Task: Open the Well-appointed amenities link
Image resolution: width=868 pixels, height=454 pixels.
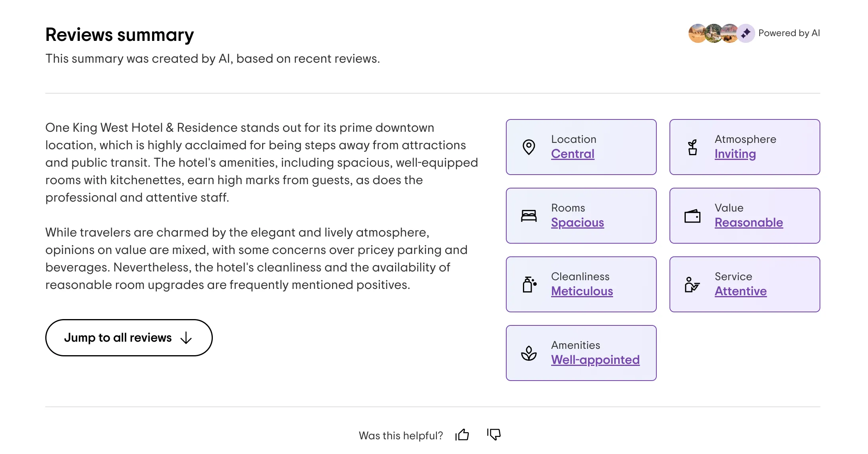Action: tap(595, 360)
